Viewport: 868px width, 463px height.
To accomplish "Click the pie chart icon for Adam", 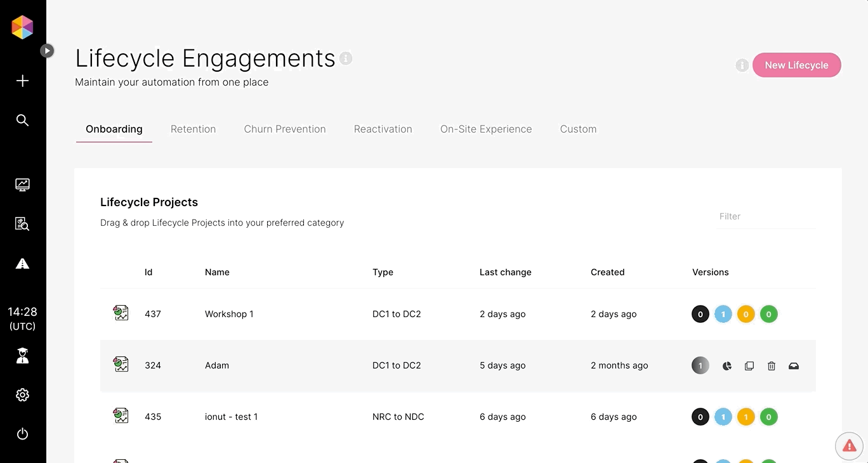I will 727,366.
